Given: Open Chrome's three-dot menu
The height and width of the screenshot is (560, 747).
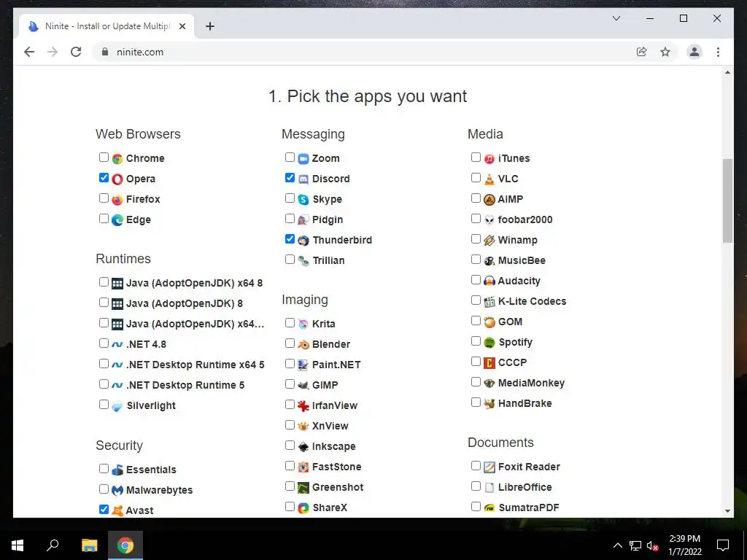Looking at the screenshot, I should coord(718,52).
